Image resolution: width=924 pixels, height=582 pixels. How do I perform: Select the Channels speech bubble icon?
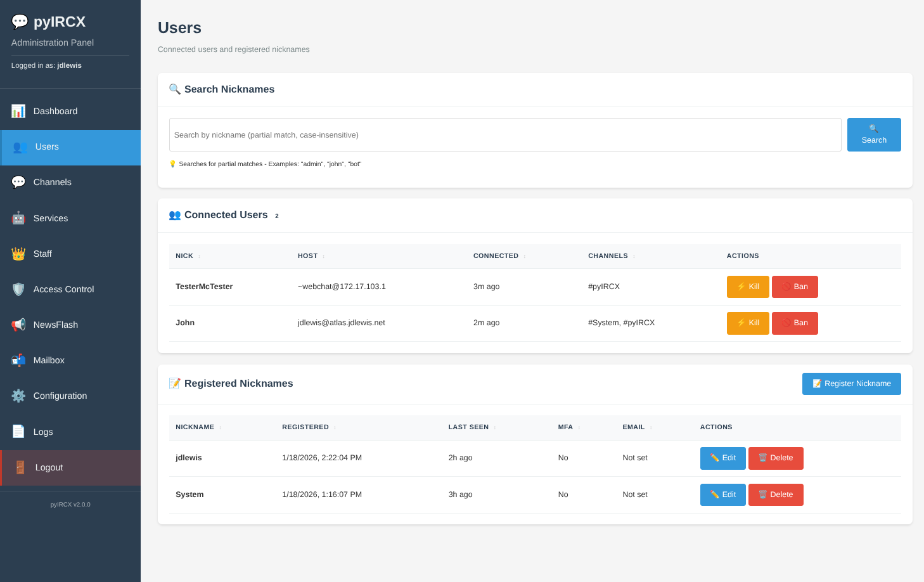18,181
